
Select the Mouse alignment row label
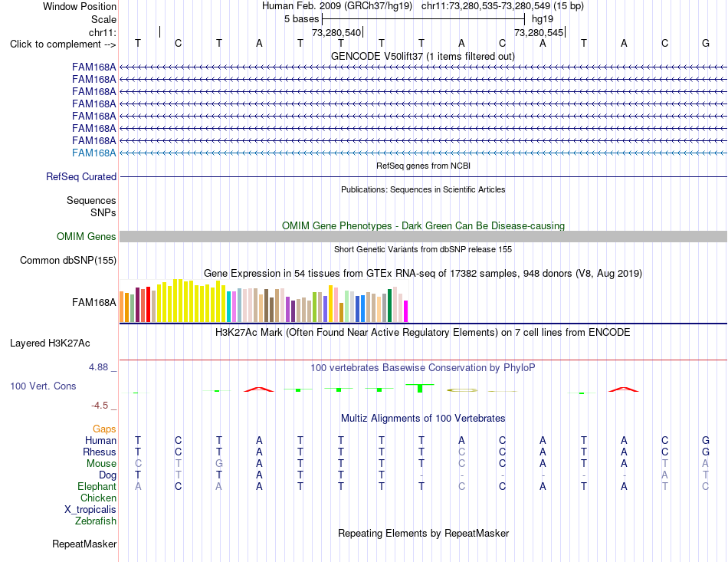101,464
